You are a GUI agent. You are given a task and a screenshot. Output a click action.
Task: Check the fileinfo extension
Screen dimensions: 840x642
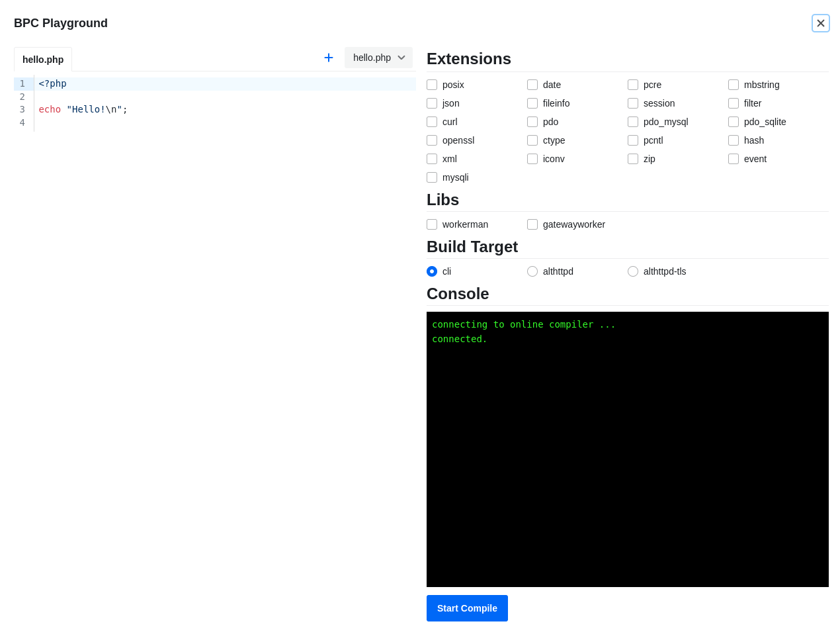pos(532,103)
